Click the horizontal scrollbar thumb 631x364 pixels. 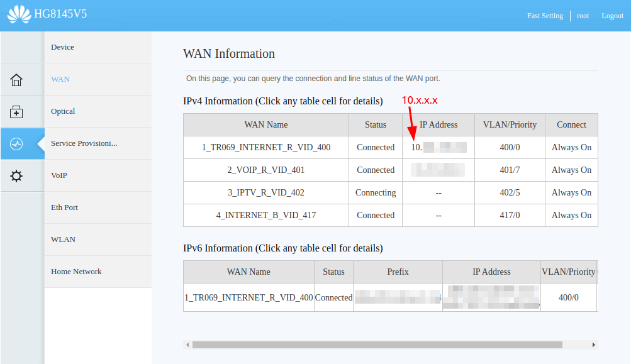pyautogui.click(x=377, y=345)
